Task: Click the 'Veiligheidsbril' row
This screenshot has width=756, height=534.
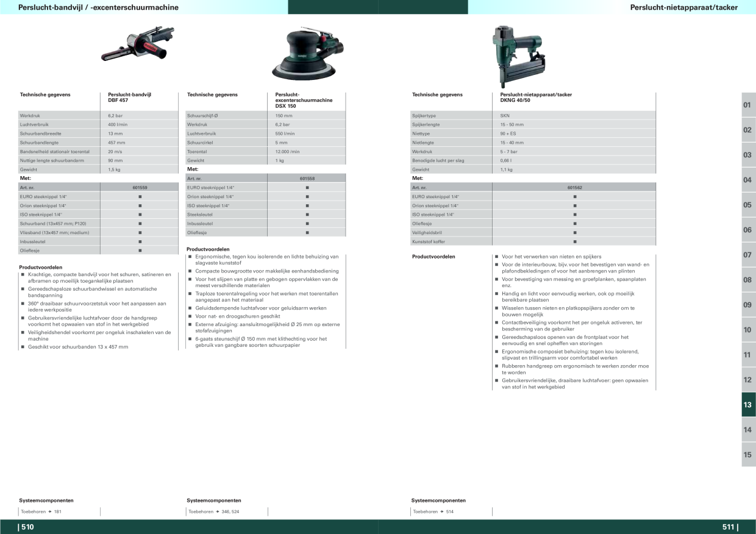Action: (x=533, y=232)
